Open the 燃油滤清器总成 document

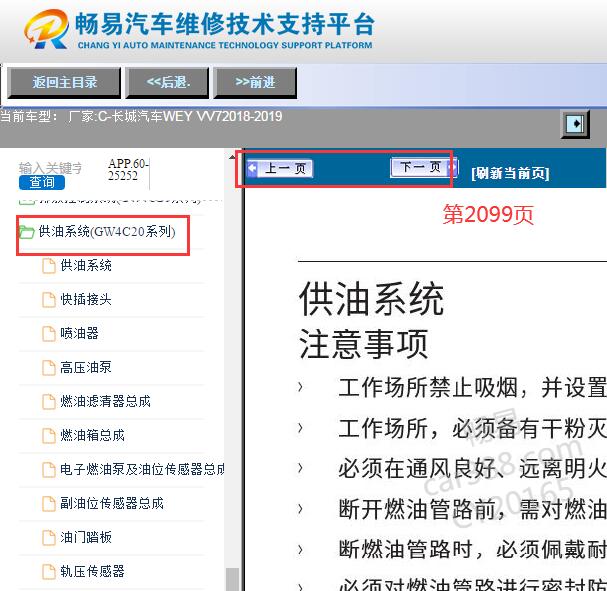pyautogui.click(x=105, y=401)
